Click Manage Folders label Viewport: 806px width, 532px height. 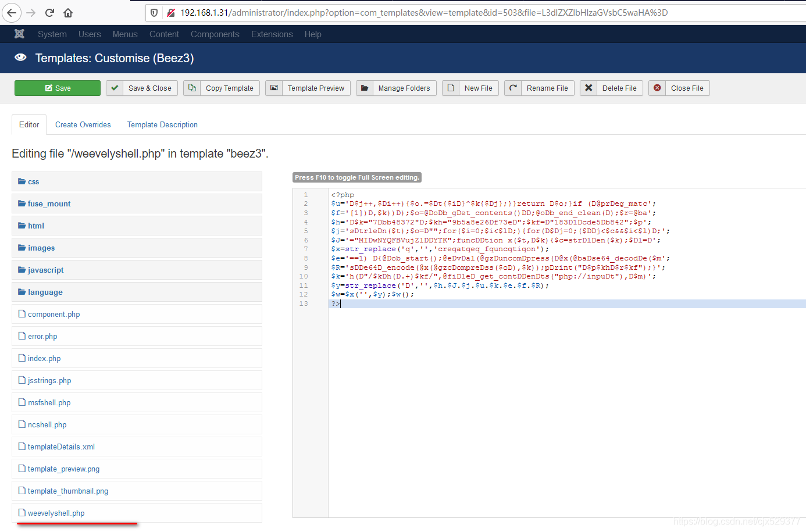(404, 88)
